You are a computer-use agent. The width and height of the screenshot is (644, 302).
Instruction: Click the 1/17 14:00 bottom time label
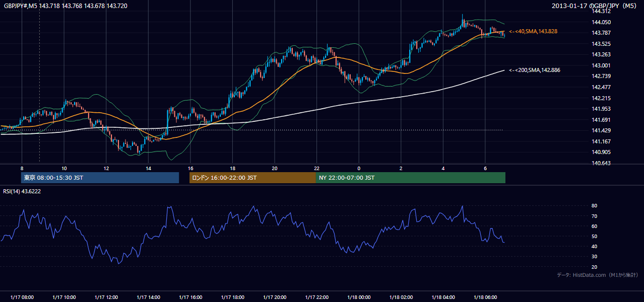point(148,297)
